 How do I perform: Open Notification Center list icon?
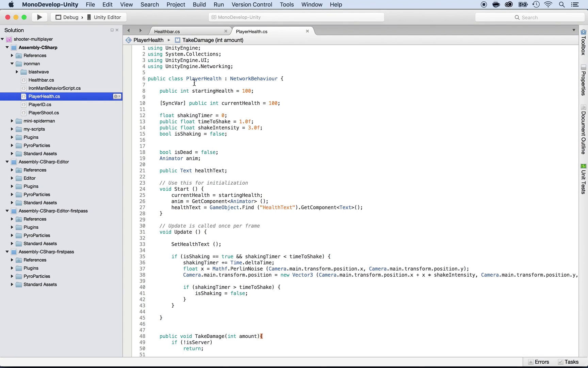coord(575,4)
